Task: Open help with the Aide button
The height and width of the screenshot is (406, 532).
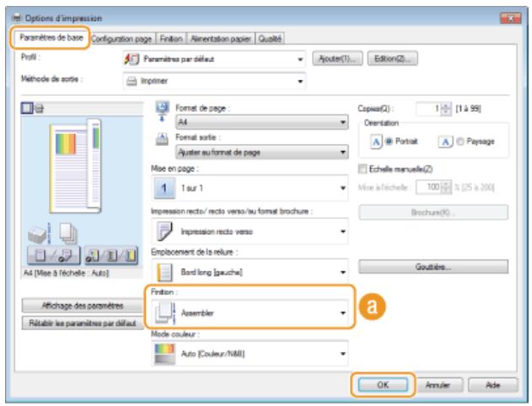Action: pyautogui.click(x=492, y=385)
